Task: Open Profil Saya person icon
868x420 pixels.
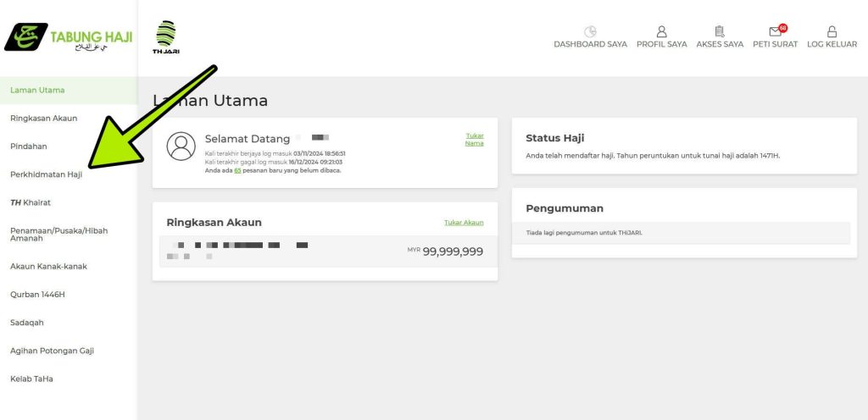Action: click(x=661, y=31)
